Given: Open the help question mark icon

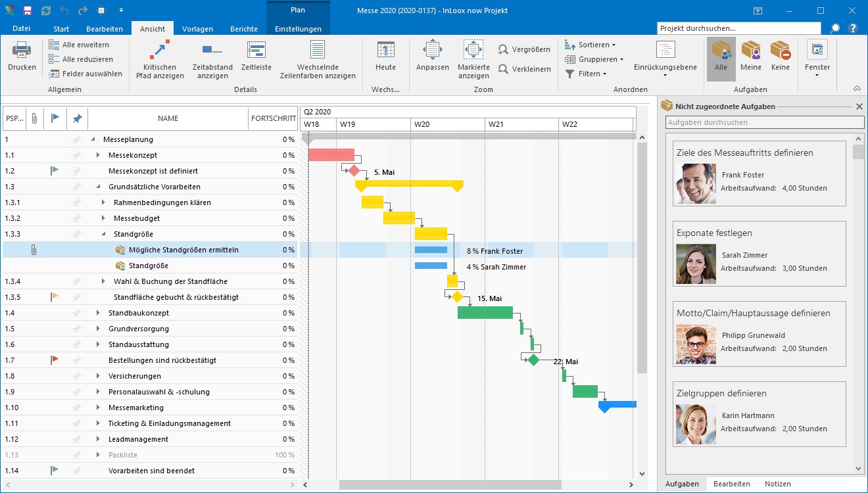Looking at the screenshot, I should (x=853, y=28).
